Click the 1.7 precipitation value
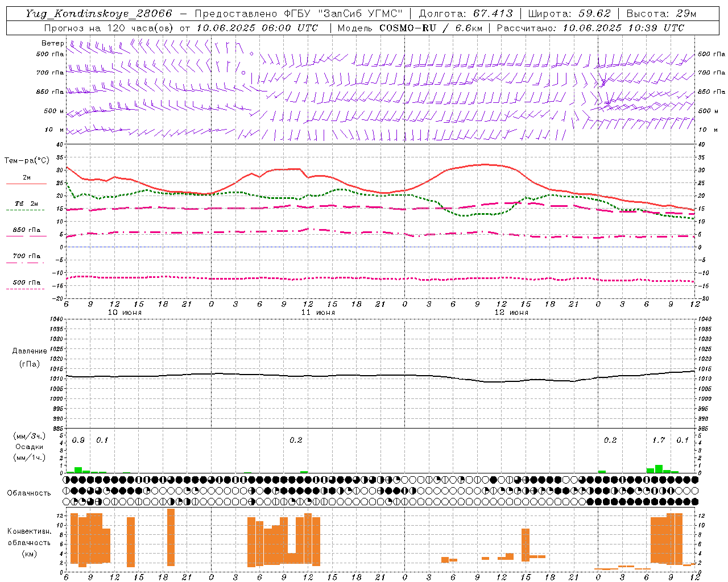Image resolution: width=728 pixels, height=582 pixels. (x=659, y=440)
